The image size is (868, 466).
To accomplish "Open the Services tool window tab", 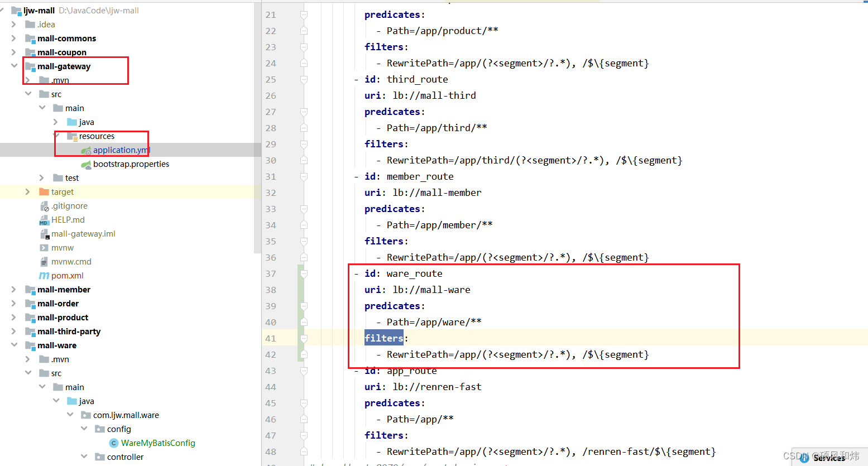I will pos(829,458).
